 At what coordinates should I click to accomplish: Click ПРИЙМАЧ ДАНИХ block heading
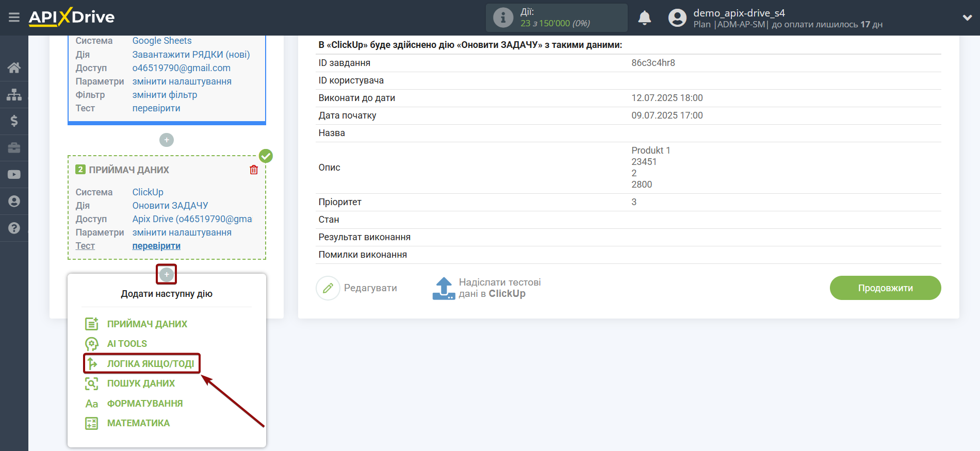point(129,170)
